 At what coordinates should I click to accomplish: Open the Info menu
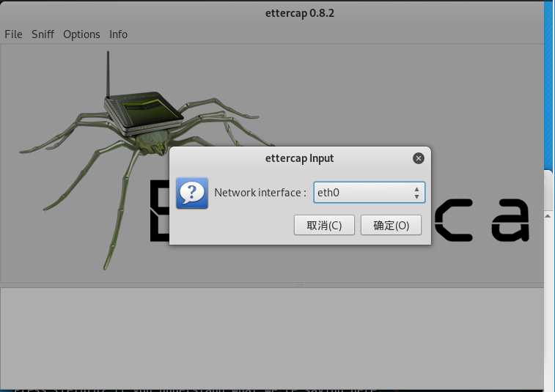[x=118, y=34]
